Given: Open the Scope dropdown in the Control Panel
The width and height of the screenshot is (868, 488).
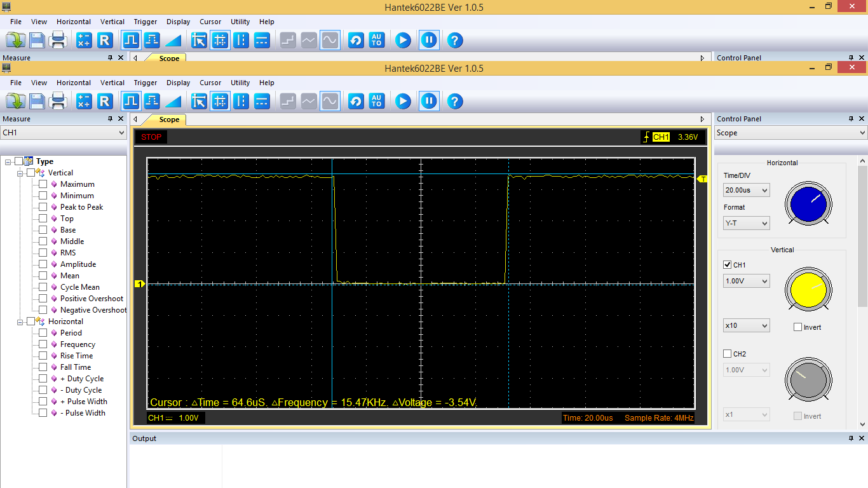Looking at the screenshot, I should click(790, 133).
